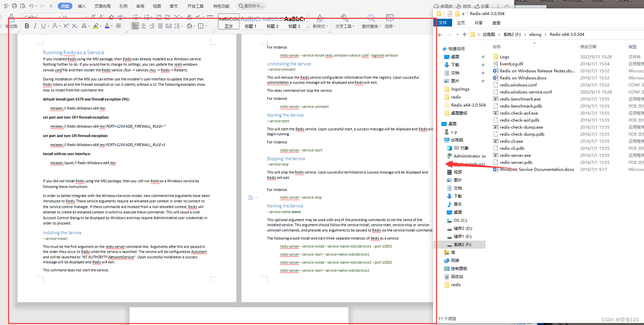644x325 pixels.
Task: Click the distributed alignment icon
Action: tap(169, 26)
